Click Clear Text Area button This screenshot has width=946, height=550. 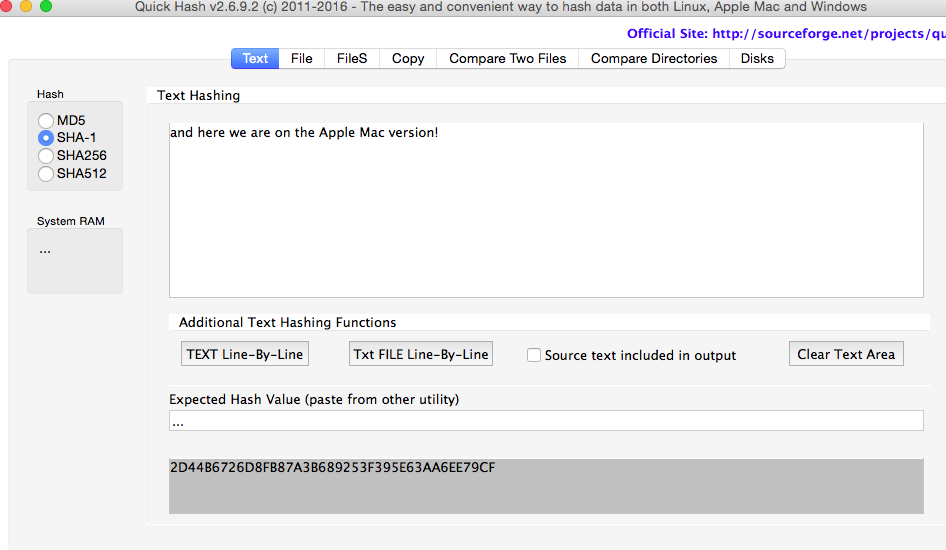845,354
